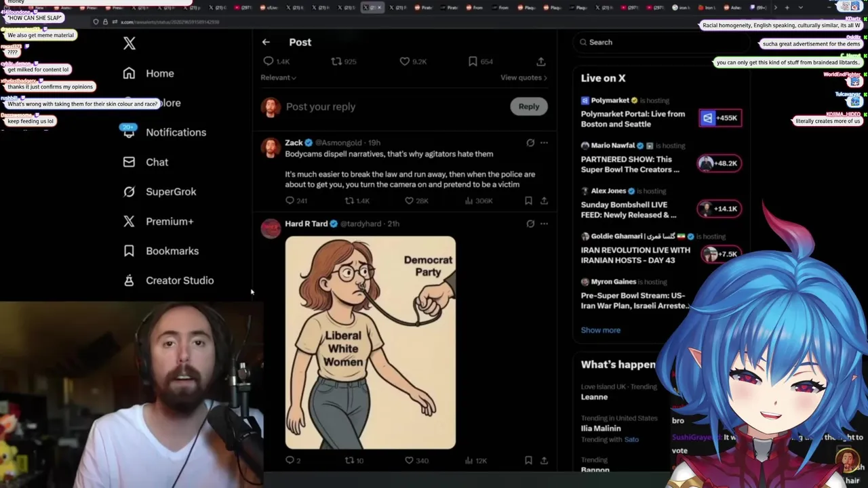The width and height of the screenshot is (868, 488).
Task: Click the reply icon with 1.4K
Action: [x=269, y=62]
